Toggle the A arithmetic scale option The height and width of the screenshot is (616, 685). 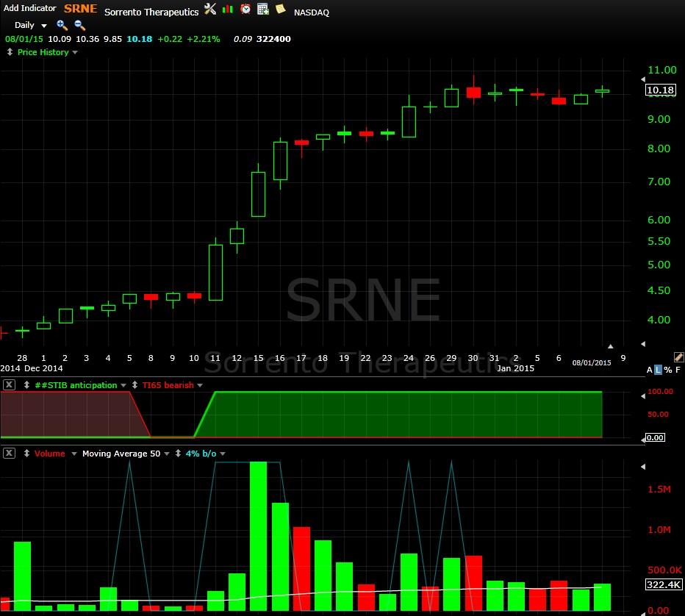tap(649, 370)
